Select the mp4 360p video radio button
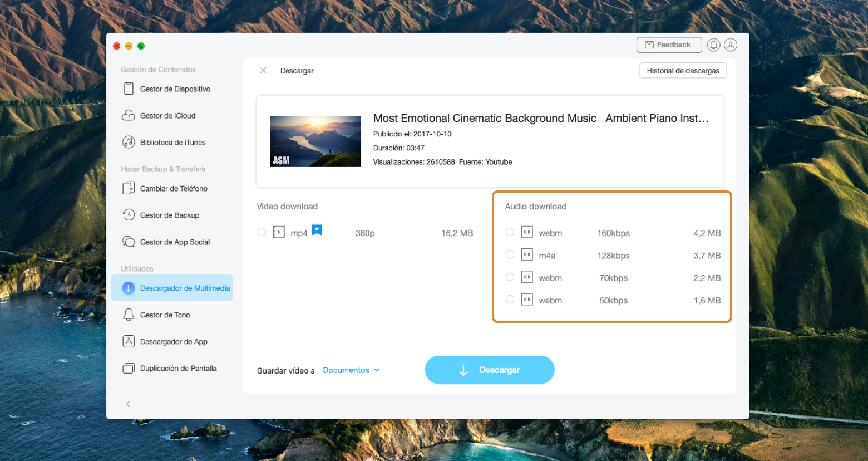868x461 pixels. coord(262,232)
